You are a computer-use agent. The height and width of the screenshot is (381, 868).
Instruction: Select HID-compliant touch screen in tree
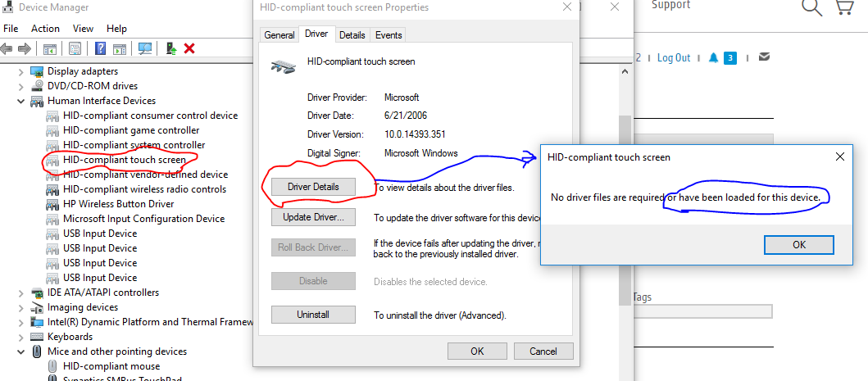tap(125, 160)
